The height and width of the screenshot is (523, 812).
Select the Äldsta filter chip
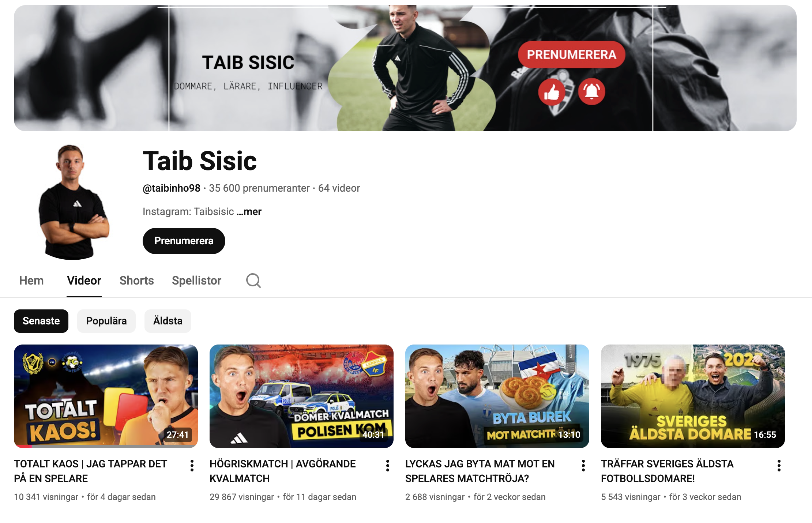(x=168, y=321)
